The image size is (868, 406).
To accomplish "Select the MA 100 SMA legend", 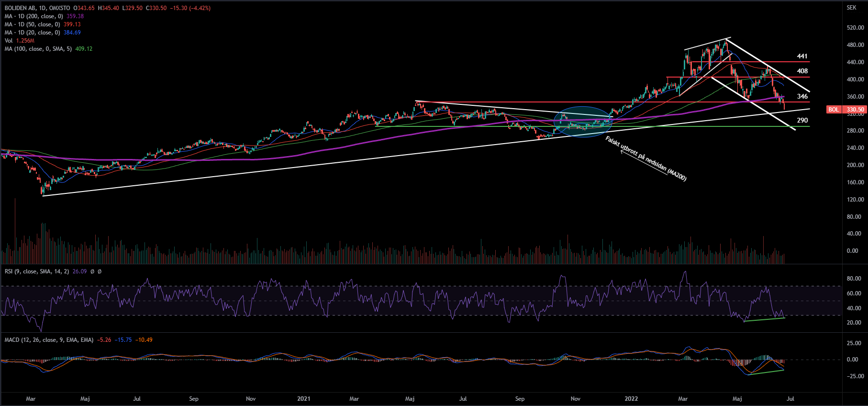I will click(x=38, y=49).
